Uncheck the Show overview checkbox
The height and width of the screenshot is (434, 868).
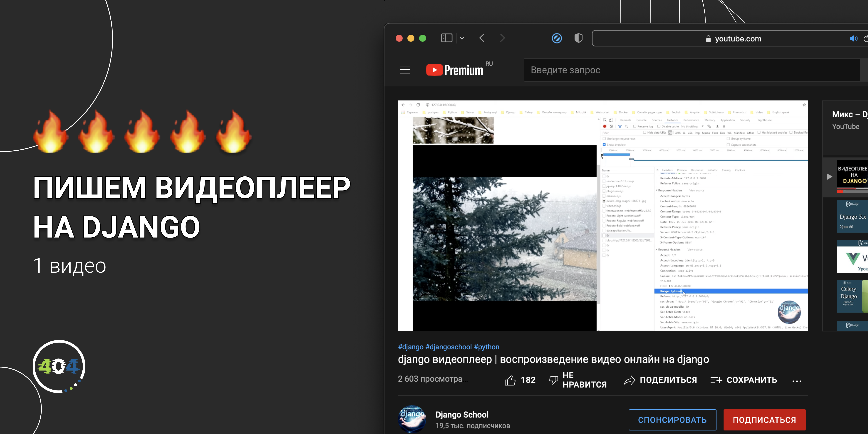click(604, 145)
